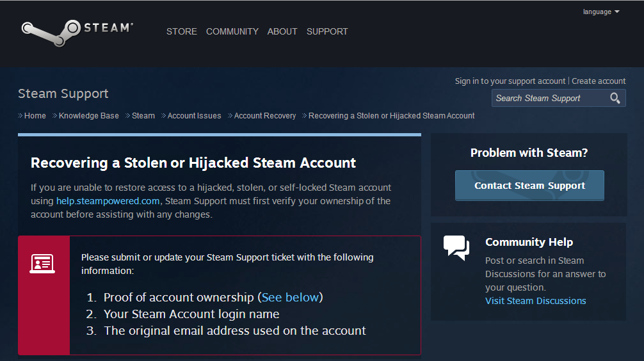Go to the Home breadcrumb
Screen dimensions: 644x361
click(x=35, y=116)
